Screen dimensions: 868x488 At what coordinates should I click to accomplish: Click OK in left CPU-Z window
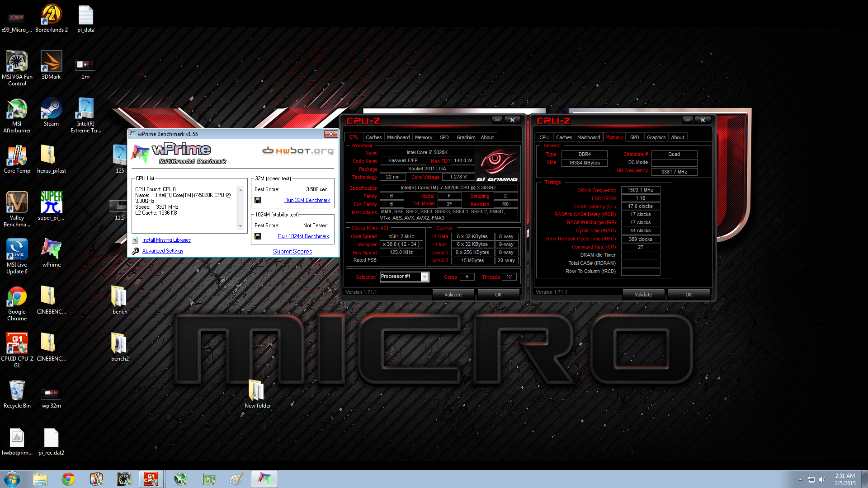(x=498, y=295)
